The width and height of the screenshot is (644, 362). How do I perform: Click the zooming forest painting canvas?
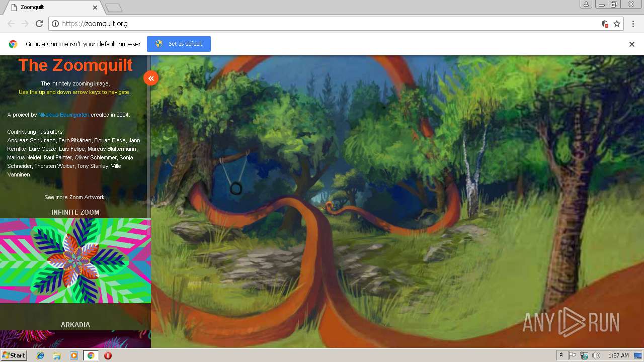[x=397, y=202]
